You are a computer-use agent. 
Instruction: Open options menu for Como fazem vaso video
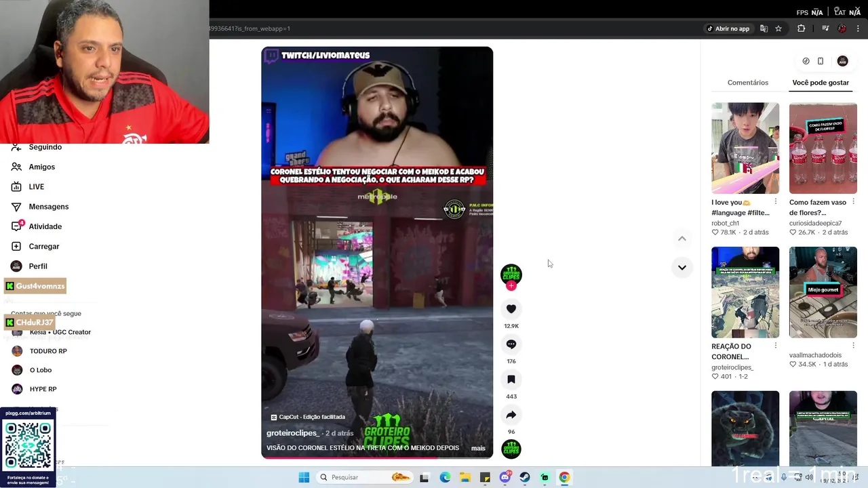point(854,202)
